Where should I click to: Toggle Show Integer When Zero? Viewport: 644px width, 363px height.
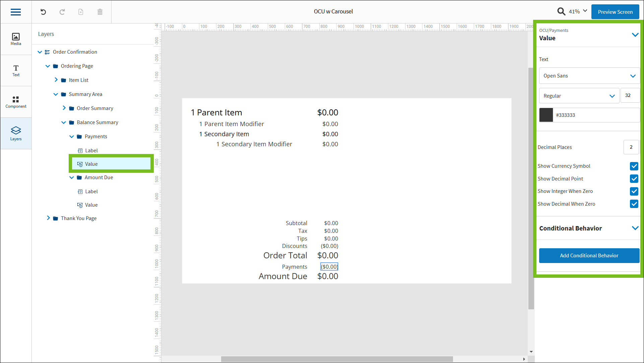[x=634, y=191]
